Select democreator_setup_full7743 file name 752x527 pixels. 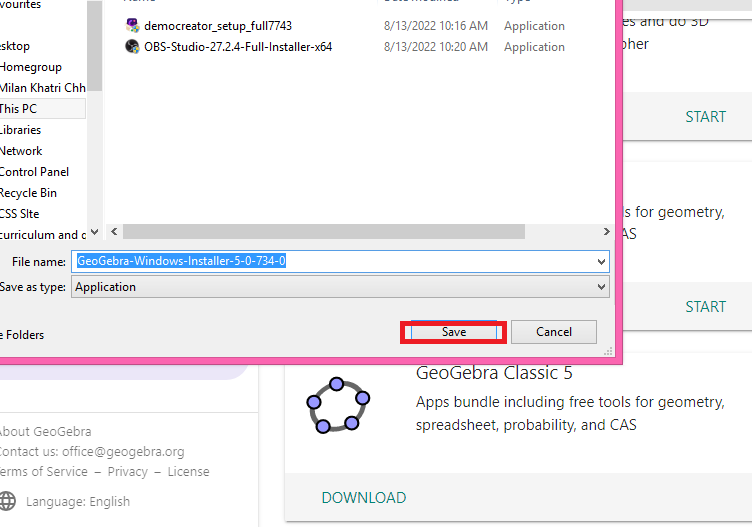click(x=218, y=25)
